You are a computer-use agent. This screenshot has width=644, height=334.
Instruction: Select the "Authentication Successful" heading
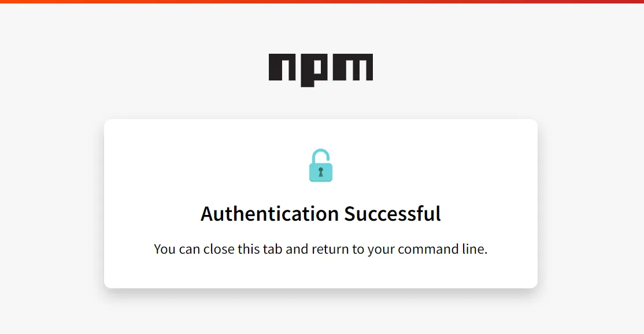click(x=321, y=214)
